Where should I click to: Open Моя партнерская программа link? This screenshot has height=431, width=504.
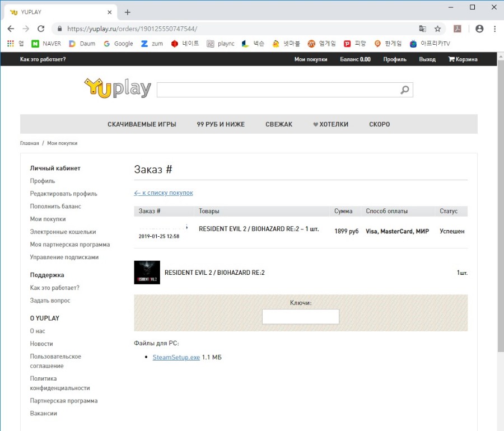tap(70, 245)
